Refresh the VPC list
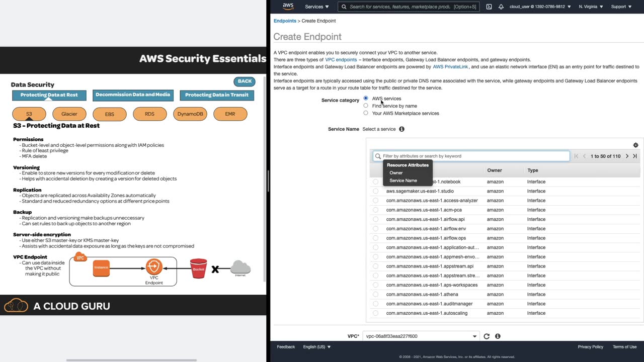644x362 pixels. point(487,336)
